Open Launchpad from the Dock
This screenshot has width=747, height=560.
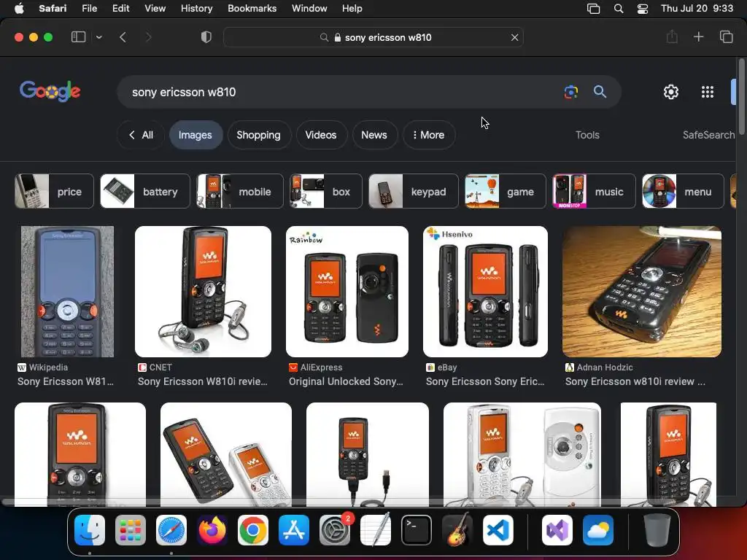pos(131,530)
